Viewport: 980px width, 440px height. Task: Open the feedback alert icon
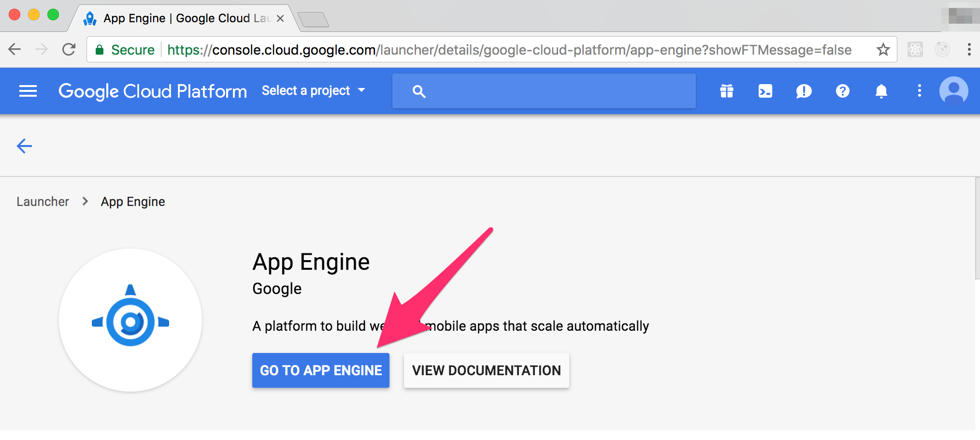[x=804, y=91]
